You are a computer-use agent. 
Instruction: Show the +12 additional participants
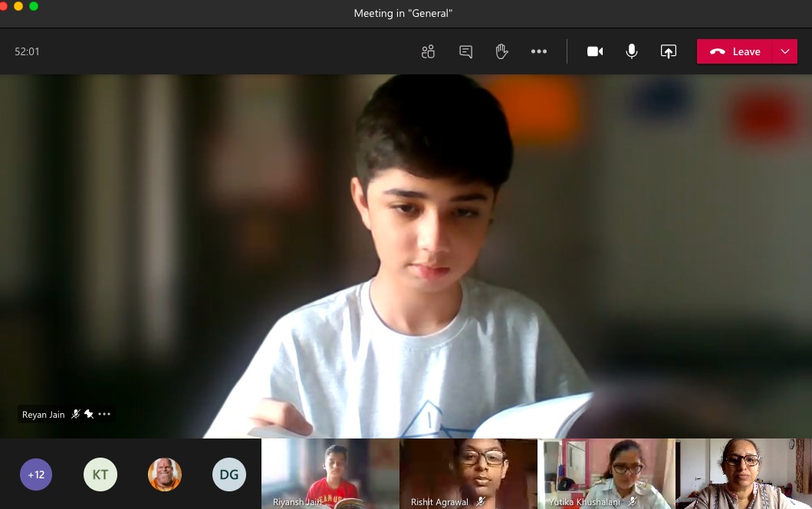pos(36,475)
